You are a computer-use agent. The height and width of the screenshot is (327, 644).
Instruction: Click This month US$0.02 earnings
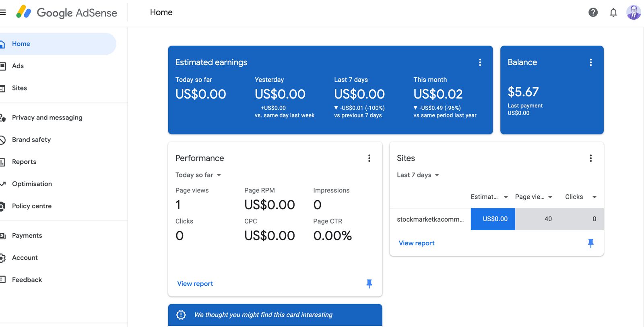438,94
